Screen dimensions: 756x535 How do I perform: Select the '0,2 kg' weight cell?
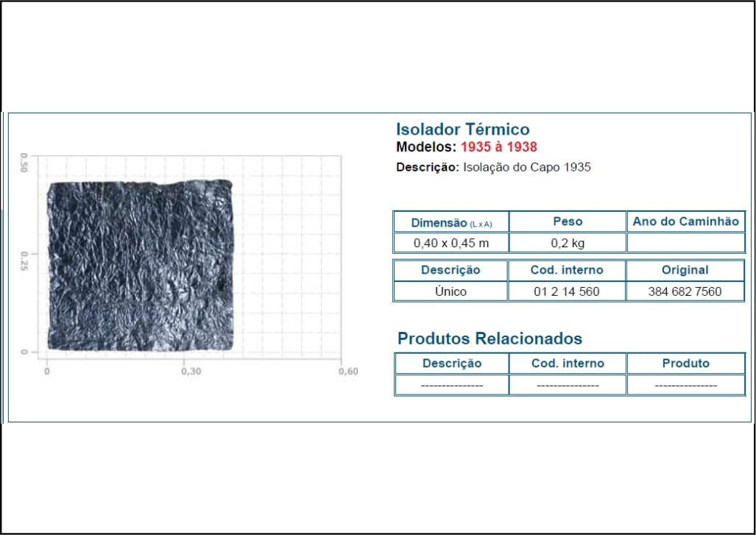568,243
